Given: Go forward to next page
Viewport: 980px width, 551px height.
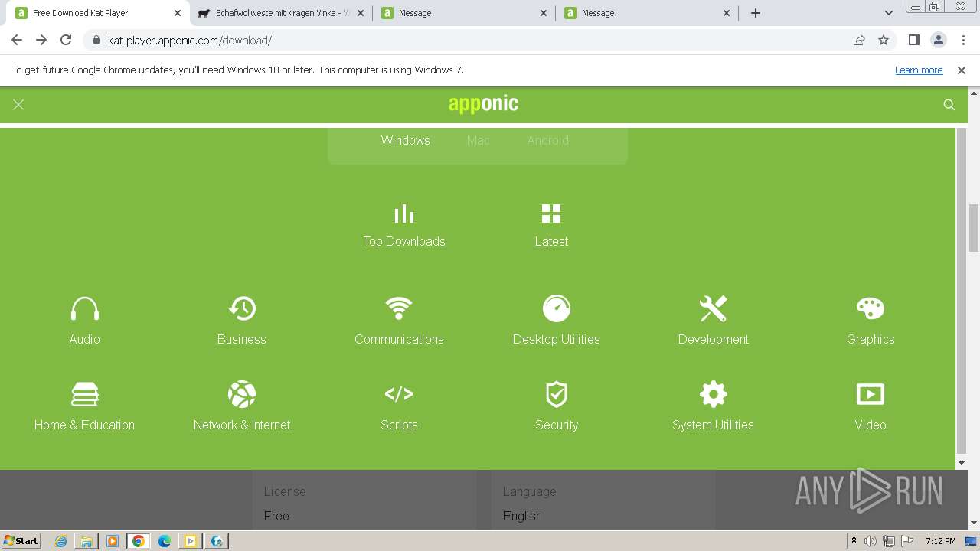Looking at the screenshot, I should (x=41, y=40).
